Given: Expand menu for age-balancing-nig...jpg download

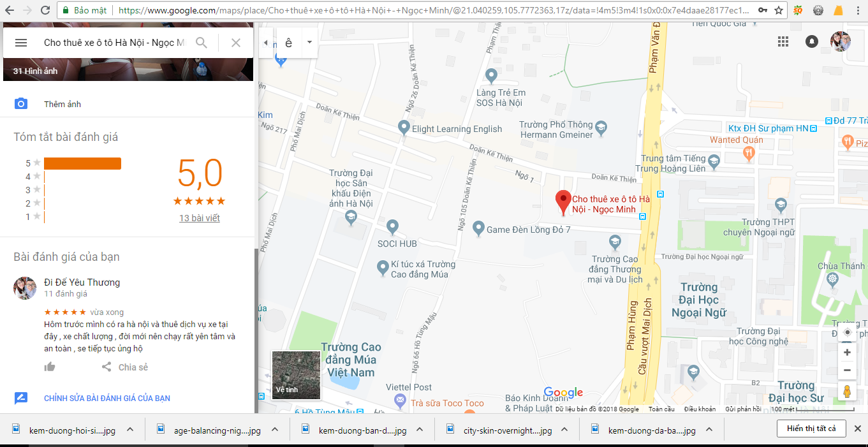Looking at the screenshot, I should (275, 429).
